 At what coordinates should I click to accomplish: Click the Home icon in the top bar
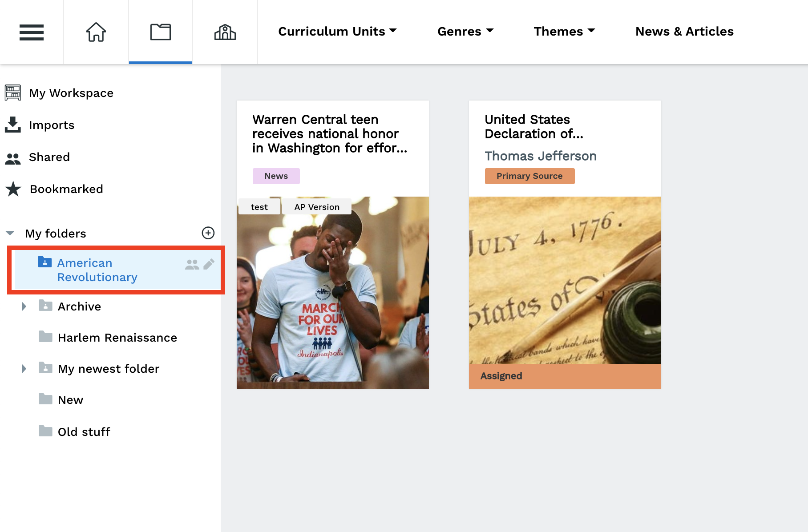coord(96,32)
